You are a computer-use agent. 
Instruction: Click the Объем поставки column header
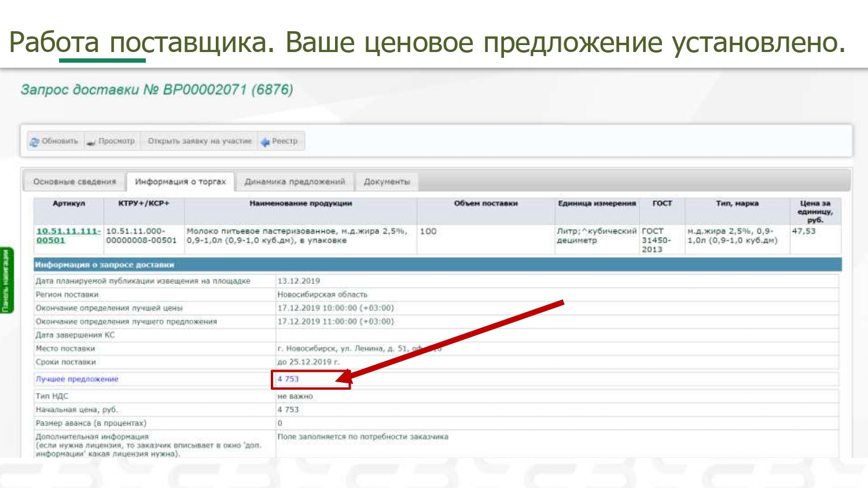pyautogui.click(x=486, y=204)
